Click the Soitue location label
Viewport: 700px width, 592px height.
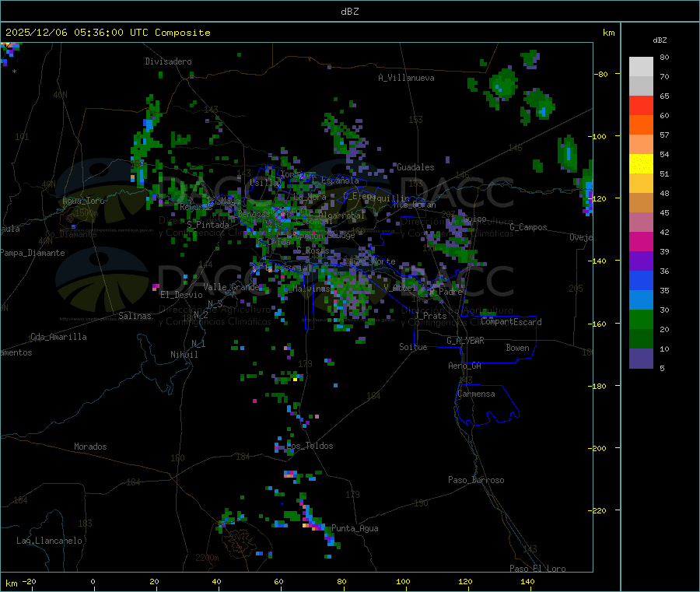coord(413,347)
